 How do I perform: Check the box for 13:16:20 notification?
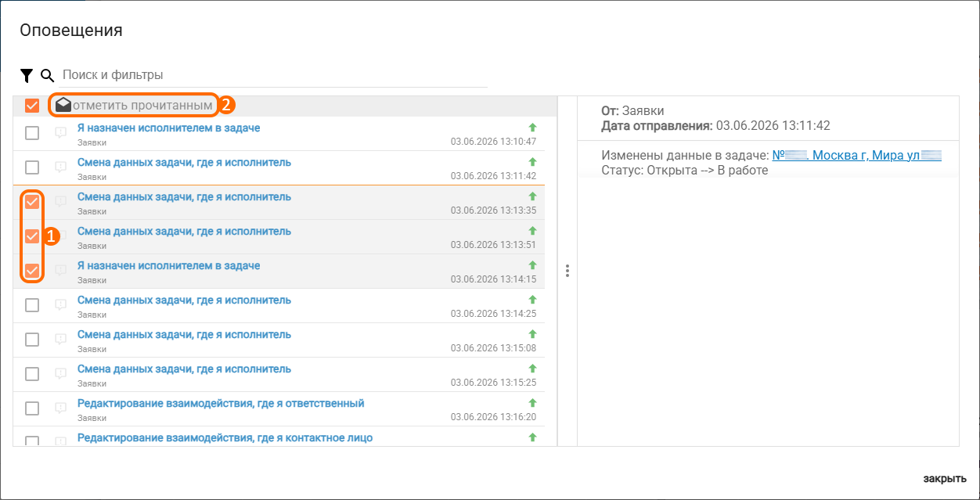coord(32,408)
